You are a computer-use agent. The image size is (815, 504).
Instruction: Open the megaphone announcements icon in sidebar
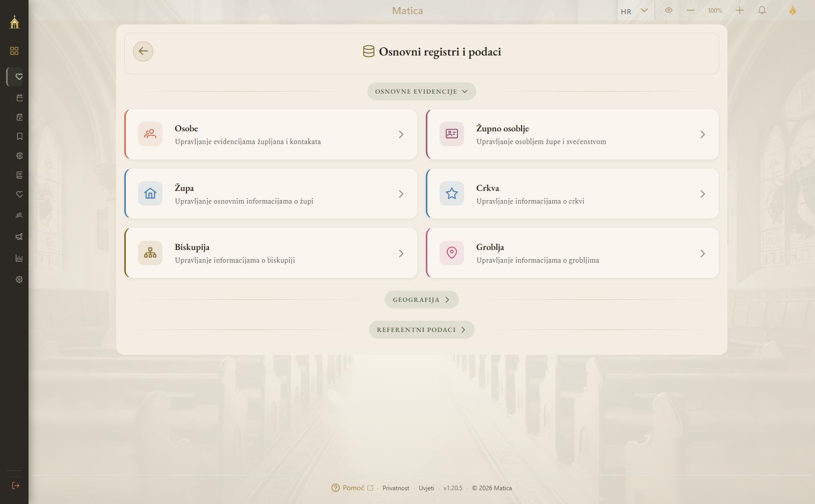pyautogui.click(x=19, y=237)
